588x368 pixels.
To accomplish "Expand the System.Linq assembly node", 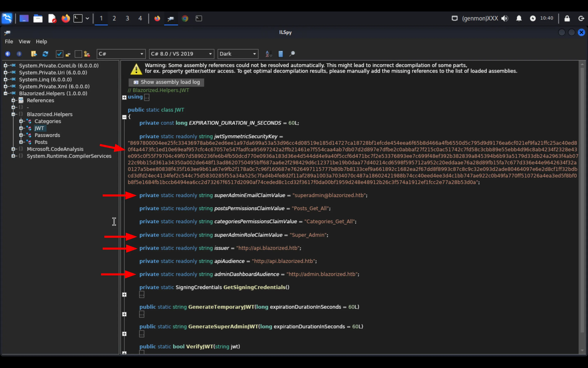I will coord(5,79).
